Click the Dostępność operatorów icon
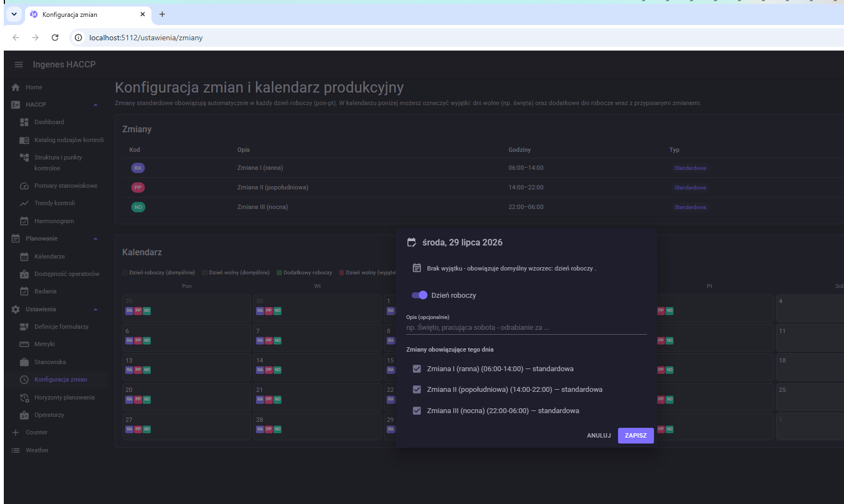Image resolution: width=844 pixels, height=504 pixels. (24, 274)
